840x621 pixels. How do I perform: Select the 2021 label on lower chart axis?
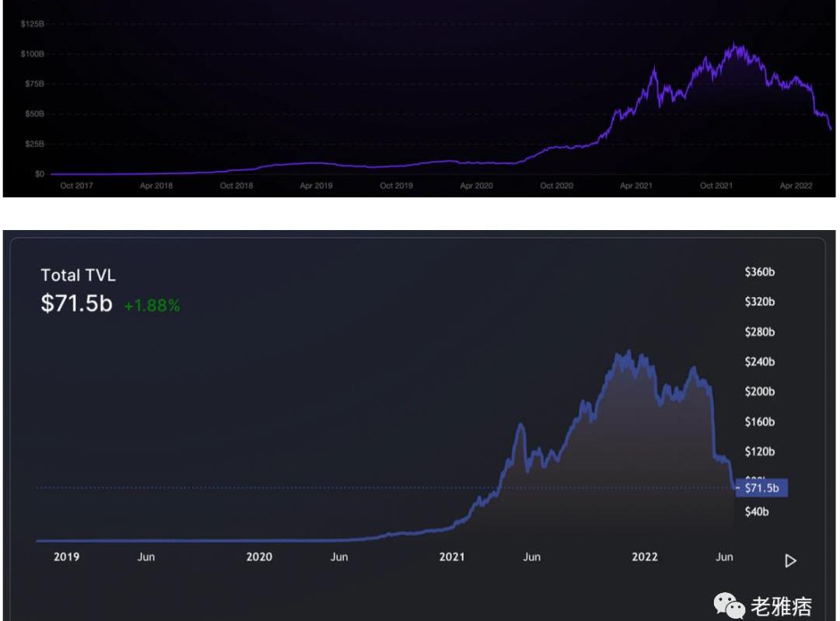point(452,556)
